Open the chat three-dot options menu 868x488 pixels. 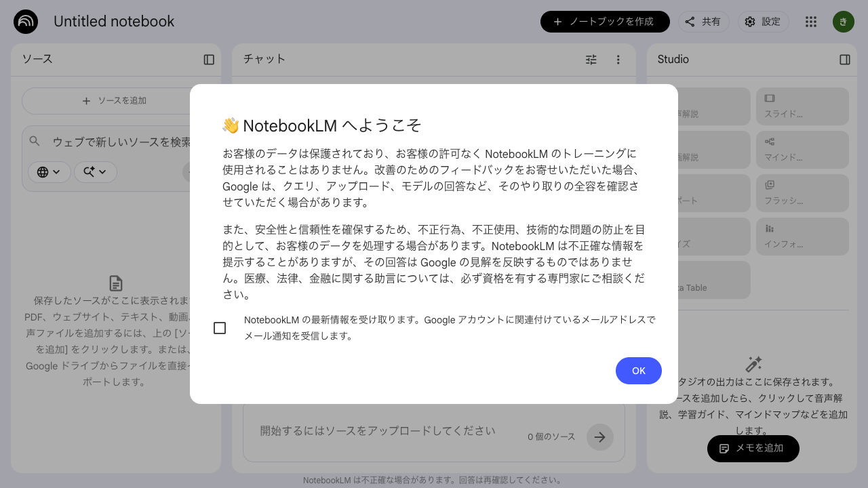618,60
